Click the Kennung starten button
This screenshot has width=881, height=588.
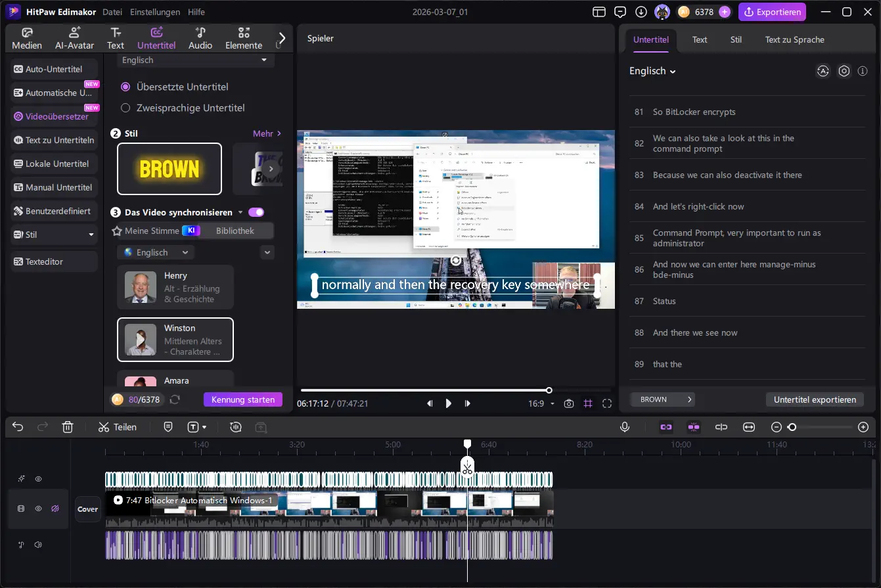tap(242, 399)
